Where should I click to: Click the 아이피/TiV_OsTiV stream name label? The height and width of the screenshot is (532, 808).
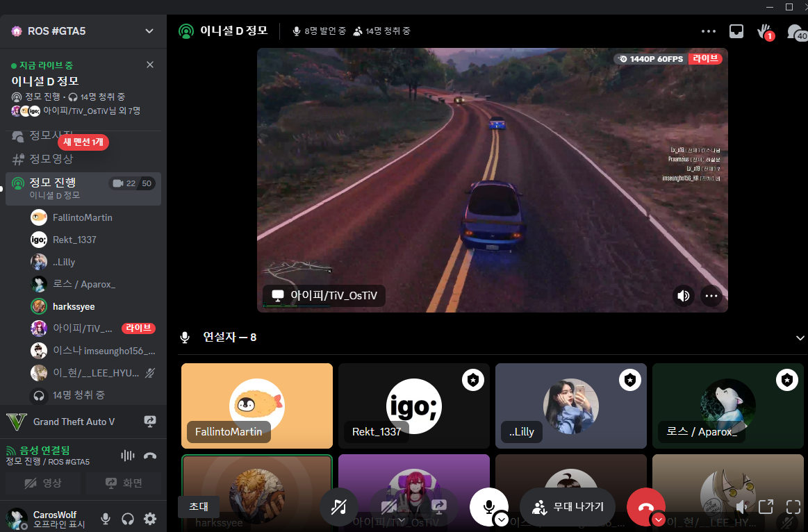(x=324, y=296)
